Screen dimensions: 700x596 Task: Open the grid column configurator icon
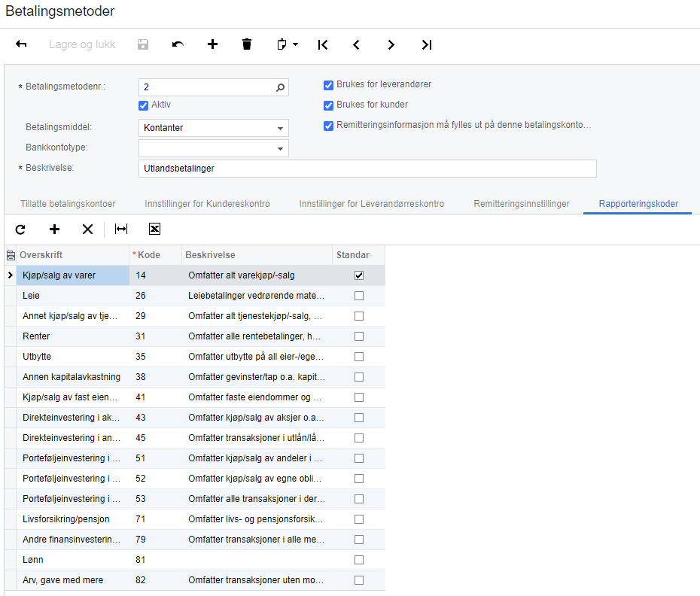[11, 255]
